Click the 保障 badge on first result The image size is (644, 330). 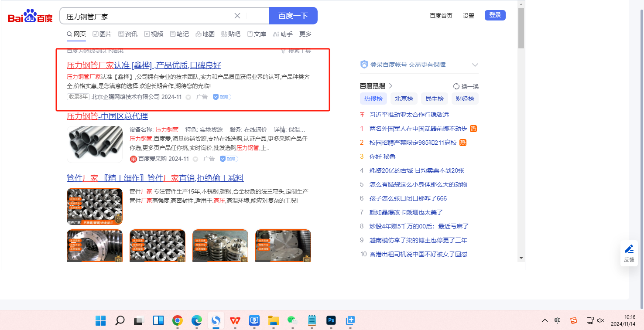click(x=222, y=97)
